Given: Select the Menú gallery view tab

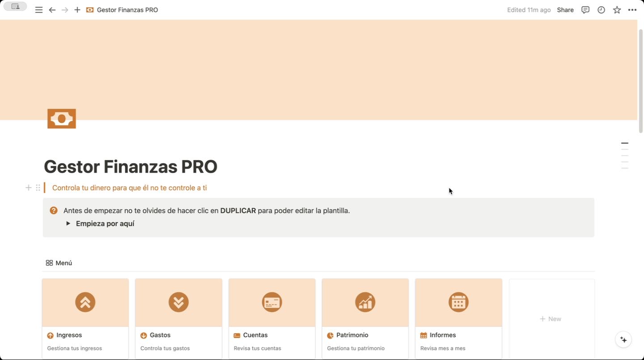Looking at the screenshot, I should click(x=59, y=263).
